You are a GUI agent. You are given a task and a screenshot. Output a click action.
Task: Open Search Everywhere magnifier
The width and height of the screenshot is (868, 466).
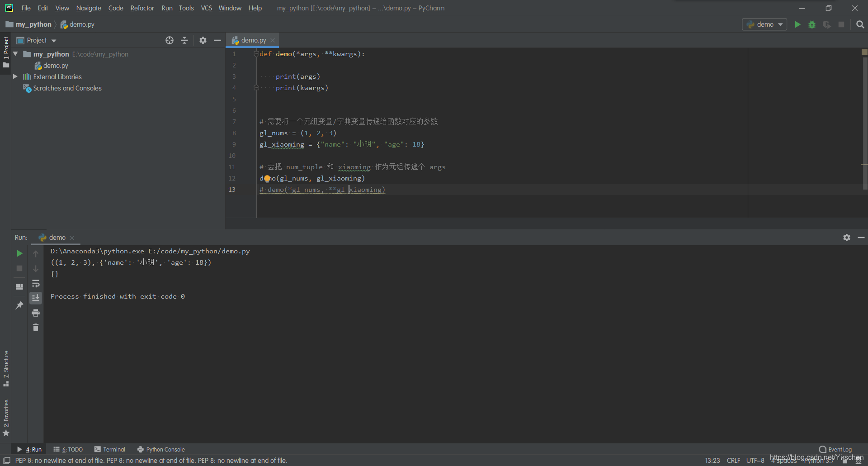click(860, 24)
